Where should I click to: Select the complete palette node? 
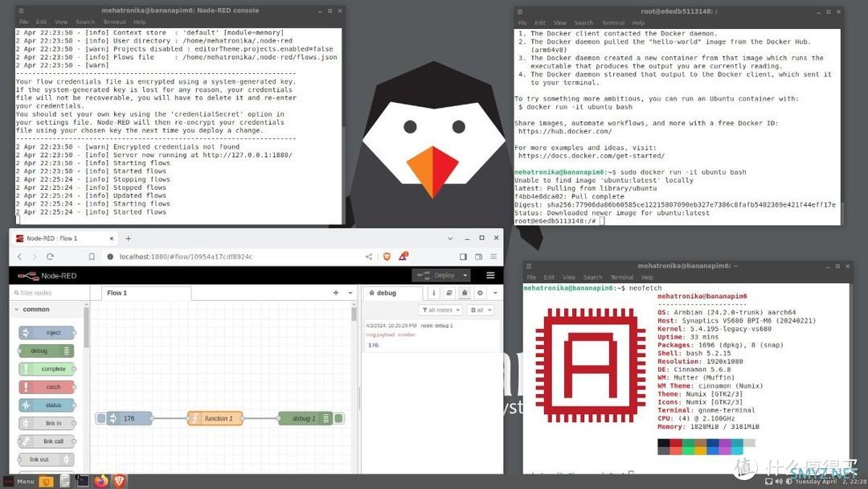[x=47, y=369]
